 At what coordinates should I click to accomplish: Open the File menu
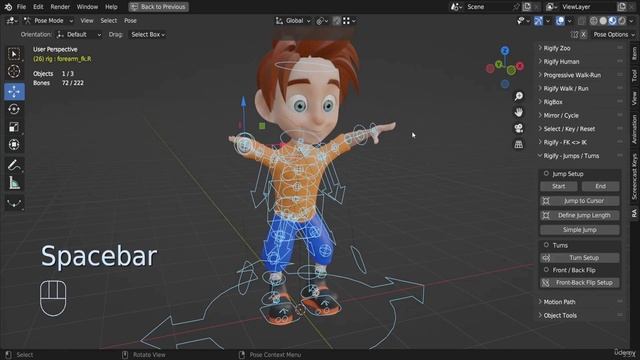click(x=21, y=7)
